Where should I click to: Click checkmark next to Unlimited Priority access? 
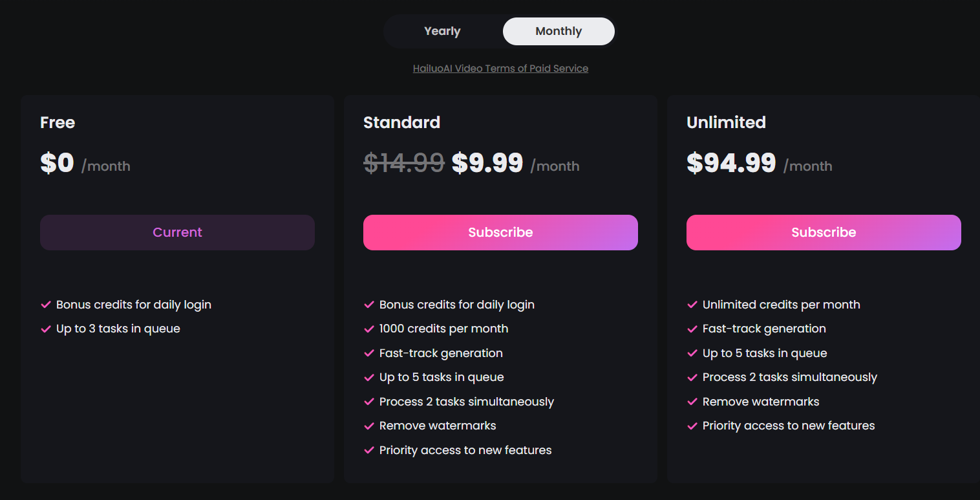(692, 426)
